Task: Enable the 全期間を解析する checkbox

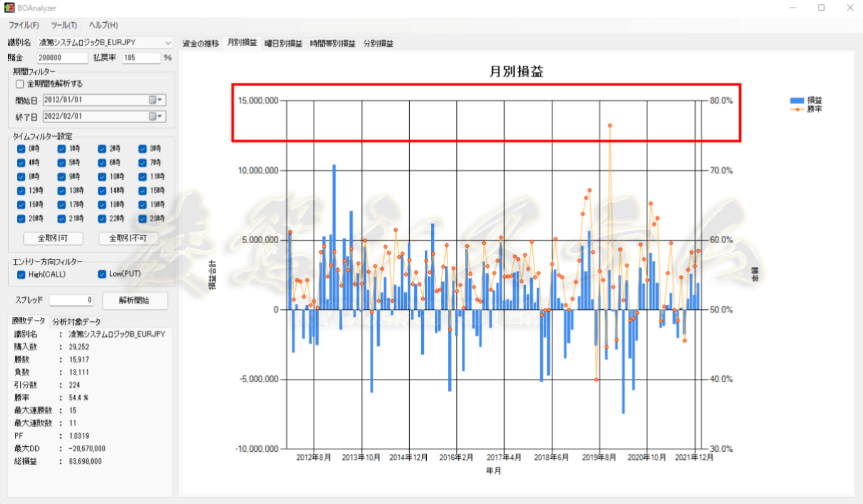Action: point(20,84)
